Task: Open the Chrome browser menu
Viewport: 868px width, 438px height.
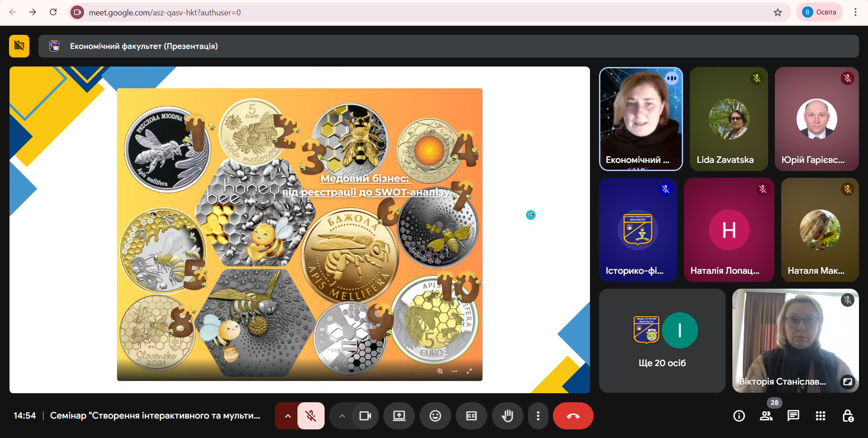Action: (x=855, y=12)
